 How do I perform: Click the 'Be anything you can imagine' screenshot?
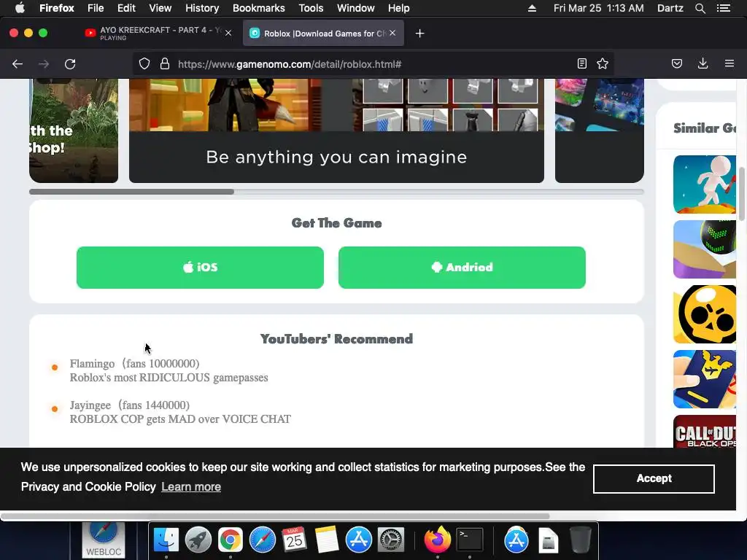(336, 131)
